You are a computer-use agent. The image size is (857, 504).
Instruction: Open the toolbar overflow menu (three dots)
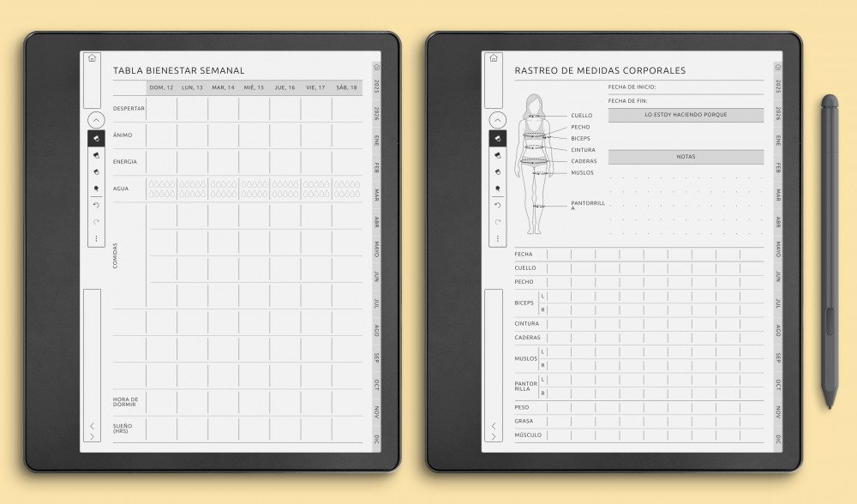[x=96, y=237]
